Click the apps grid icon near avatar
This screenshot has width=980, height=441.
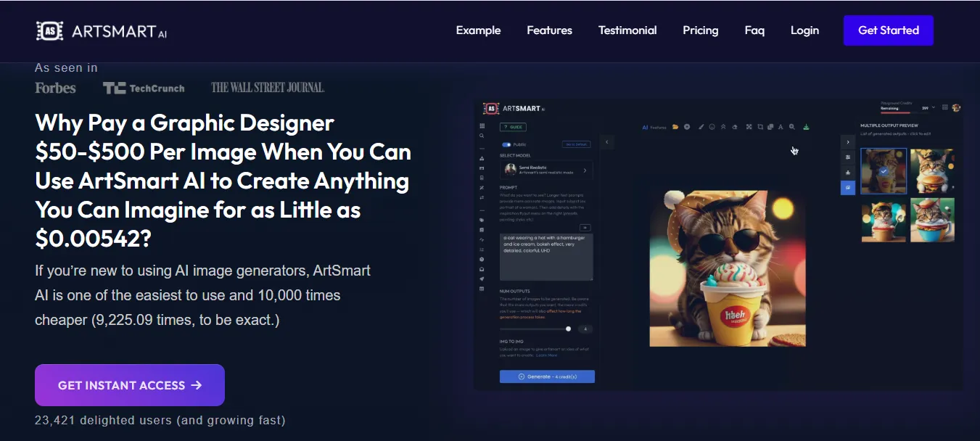944,107
